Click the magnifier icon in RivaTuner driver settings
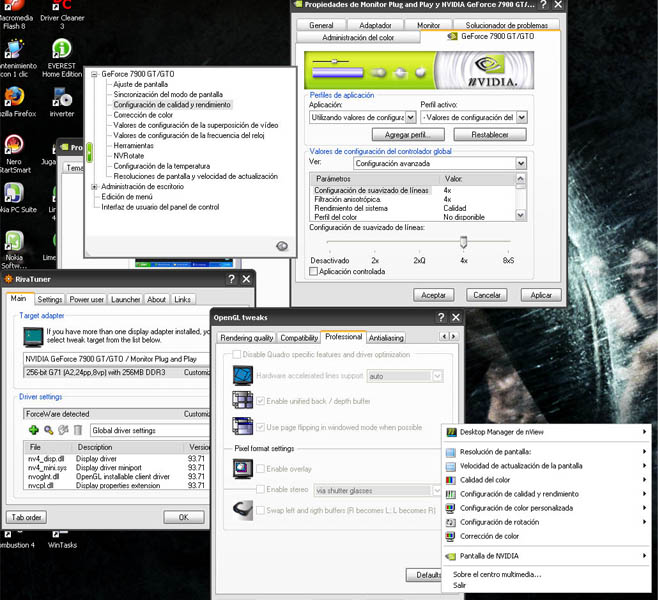Image resolution: width=658 pixels, height=600 pixels. [x=49, y=430]
